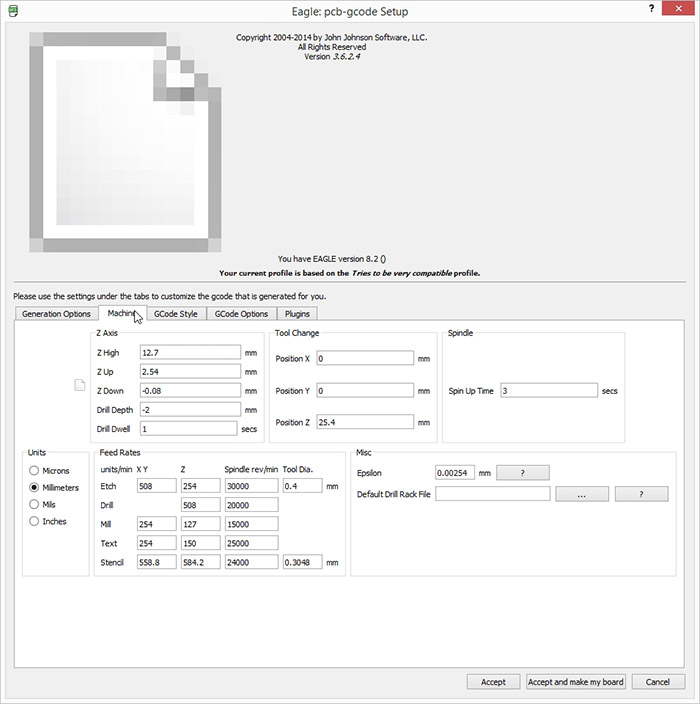Click the Epsilon value field
700x704 pixels.
(x=455, y=473)
